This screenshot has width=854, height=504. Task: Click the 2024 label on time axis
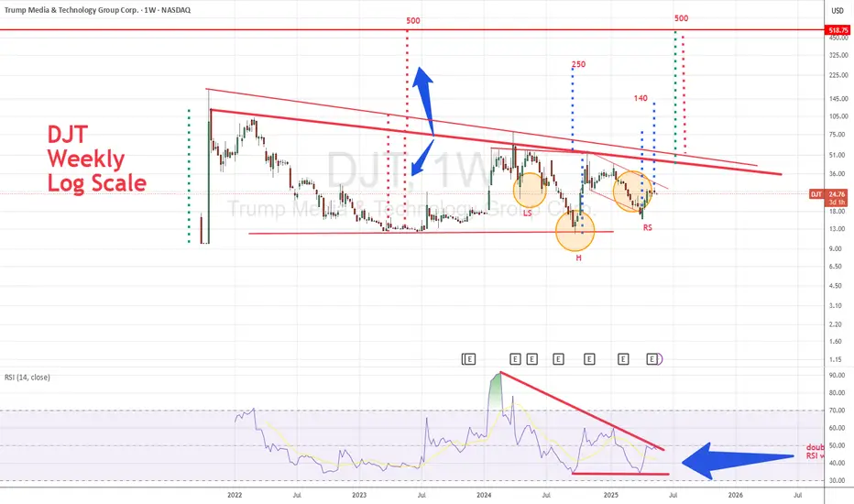[484, 495]
